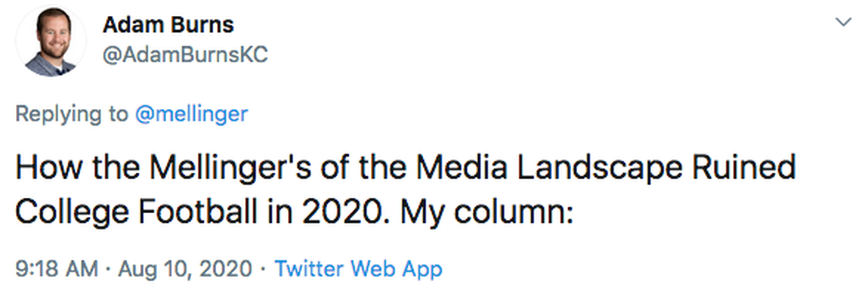Open the Twitter Web App source link
The width and height of the screenshot is (868, 306).
tap(358, 268)
